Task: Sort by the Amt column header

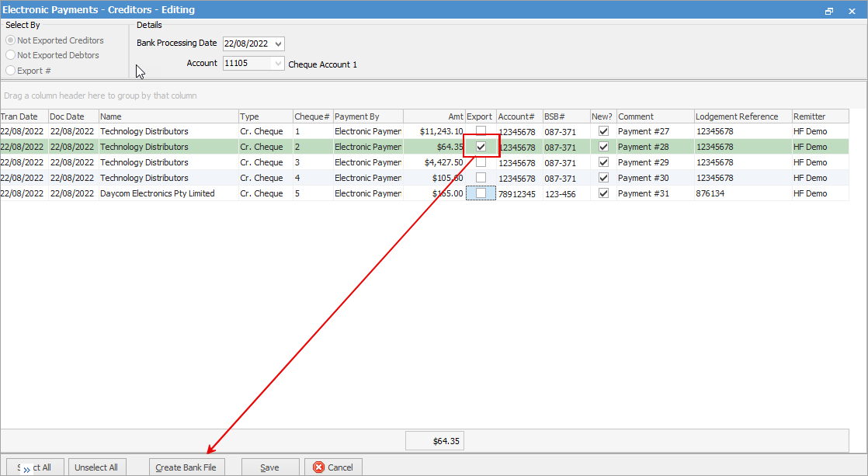Action: click(434, 116)
